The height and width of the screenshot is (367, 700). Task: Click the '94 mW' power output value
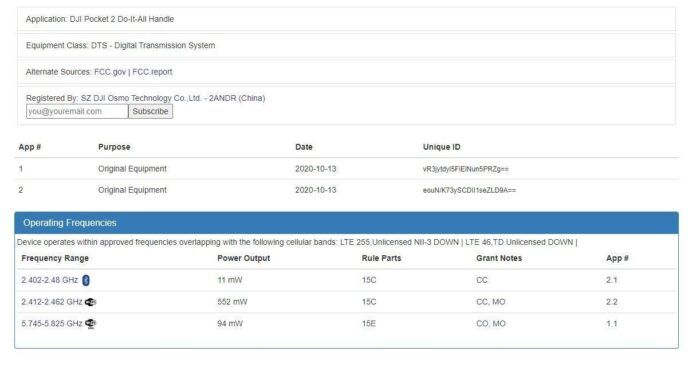pos(230,323)
